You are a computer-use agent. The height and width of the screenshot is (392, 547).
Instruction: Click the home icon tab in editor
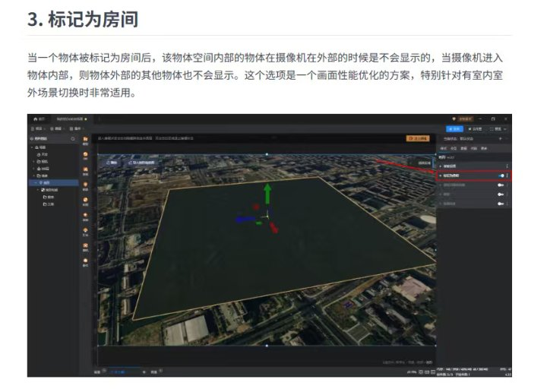pos(39,119)
